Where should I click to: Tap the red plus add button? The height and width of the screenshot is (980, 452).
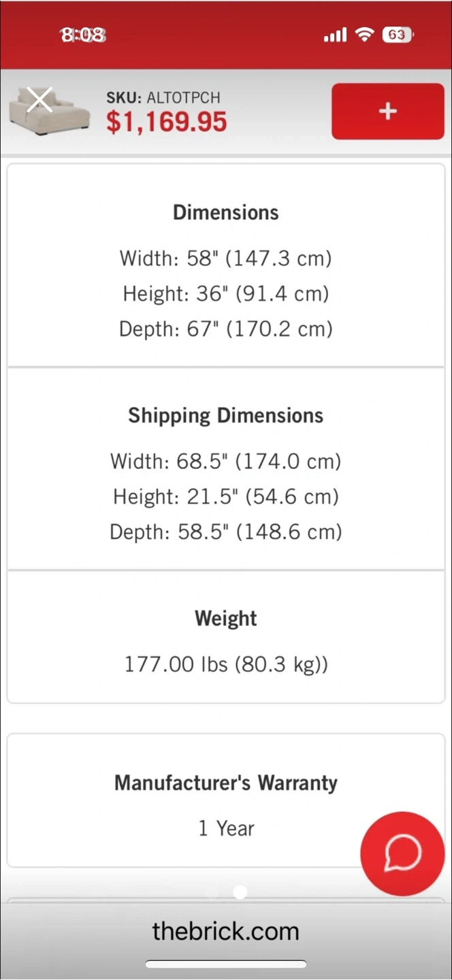pos(388,112)
